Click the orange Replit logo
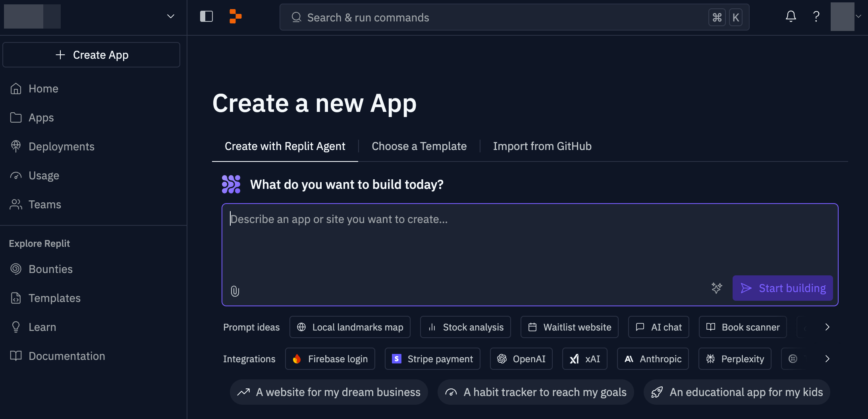 coord(235,17)
